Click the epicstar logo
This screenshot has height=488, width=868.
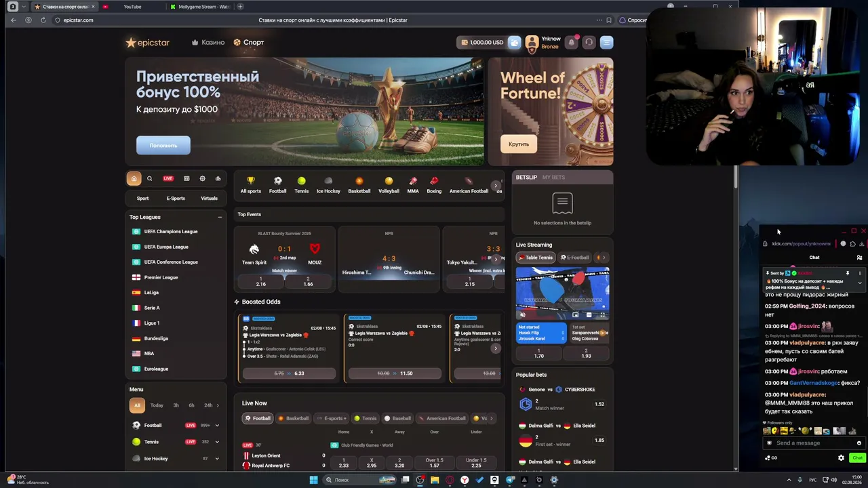pyautogui.click(x=148, y=43)
